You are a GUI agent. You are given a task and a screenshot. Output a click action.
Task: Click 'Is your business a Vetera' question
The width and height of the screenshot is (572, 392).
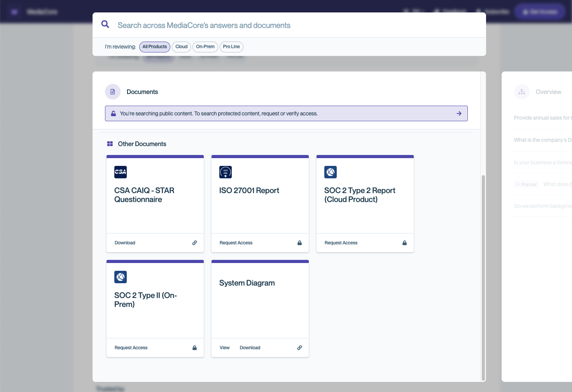(x=543, y=162)
